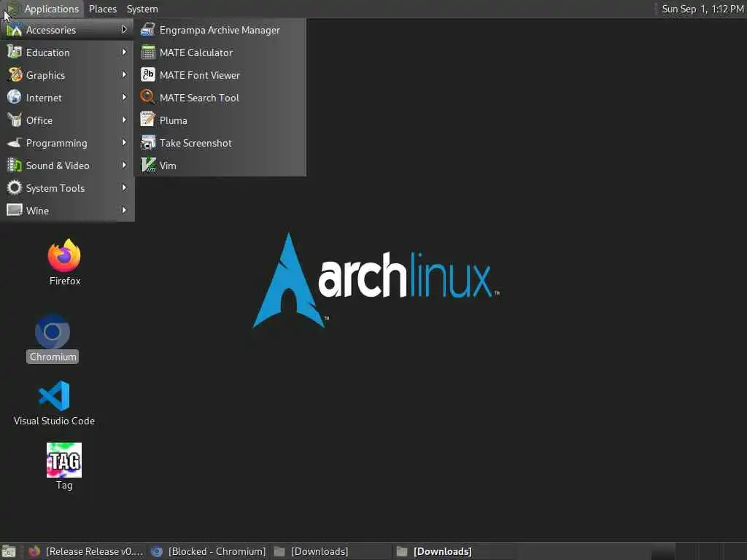Click MATE Calculator label text
Image resolution: width=747 pixels, height=560 pixels.
[196, 52]
